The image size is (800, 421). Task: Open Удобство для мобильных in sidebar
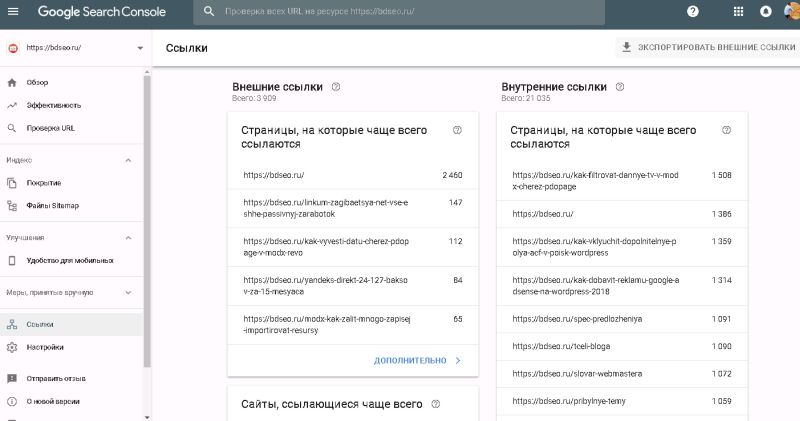(x=71, y=261)
